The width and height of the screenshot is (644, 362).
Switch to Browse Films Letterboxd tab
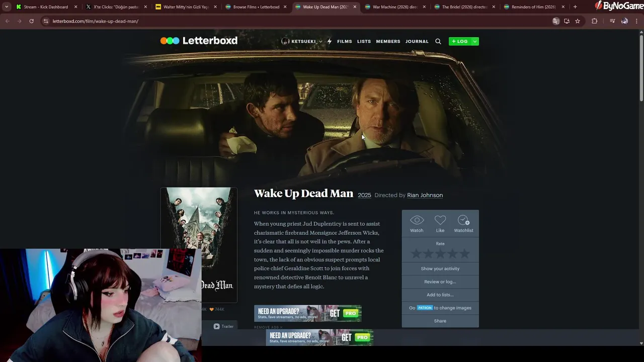click(255, 7)
